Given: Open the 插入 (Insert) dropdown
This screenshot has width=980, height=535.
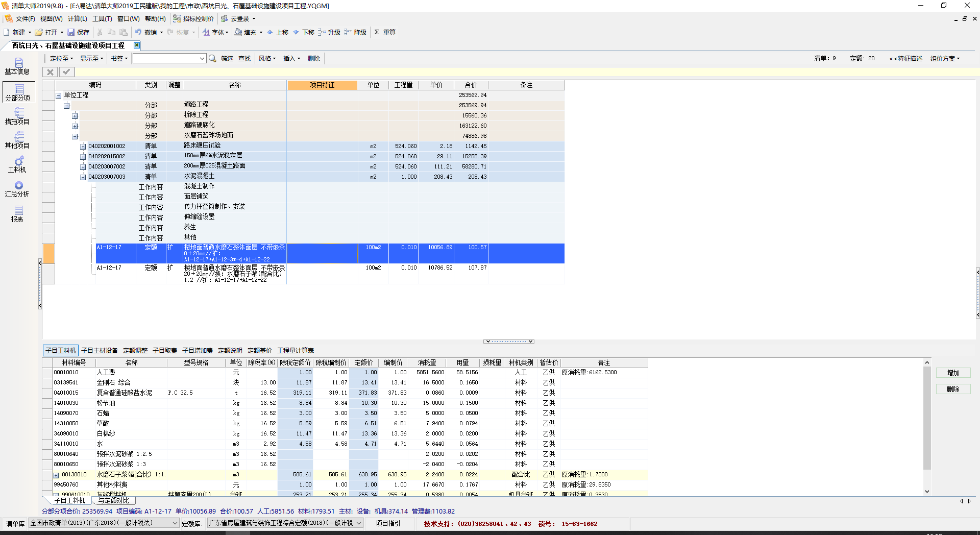Looking at the screenshot, I should coord(291,59).
